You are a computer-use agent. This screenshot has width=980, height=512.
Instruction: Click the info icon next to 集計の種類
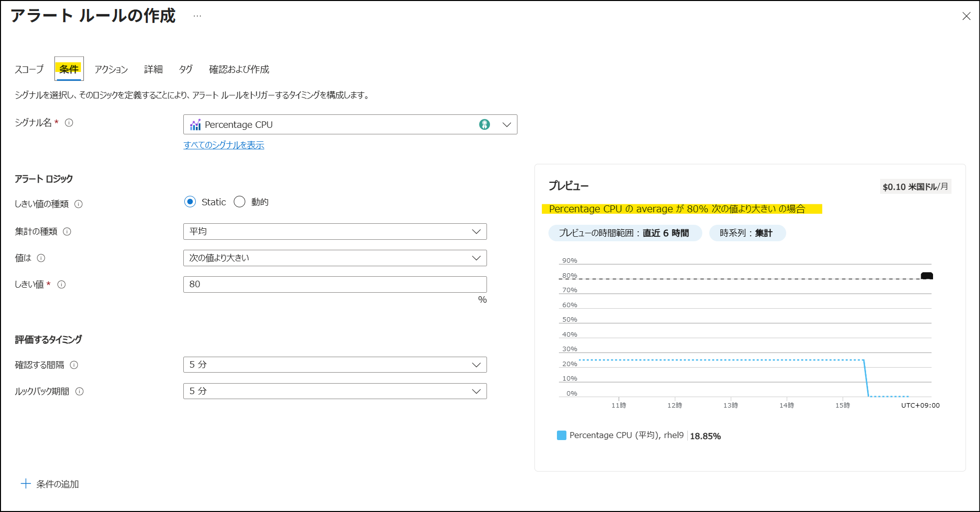pyautogui.click(x=67, y=231)
